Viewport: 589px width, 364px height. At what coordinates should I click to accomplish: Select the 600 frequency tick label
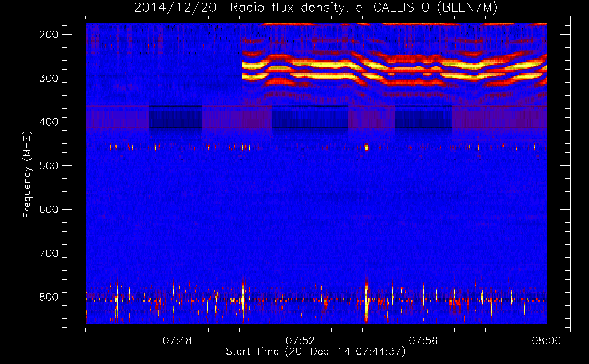click(49, 209)
